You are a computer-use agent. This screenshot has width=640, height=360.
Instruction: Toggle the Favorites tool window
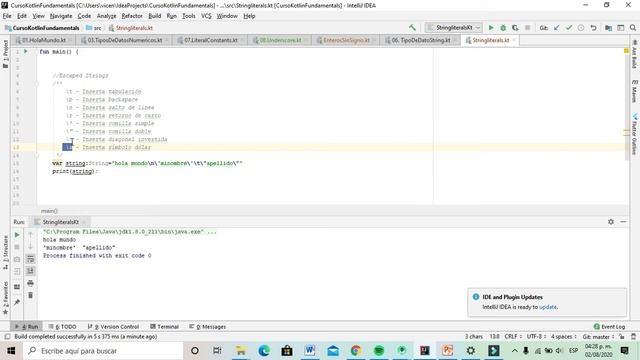point(5,298)
